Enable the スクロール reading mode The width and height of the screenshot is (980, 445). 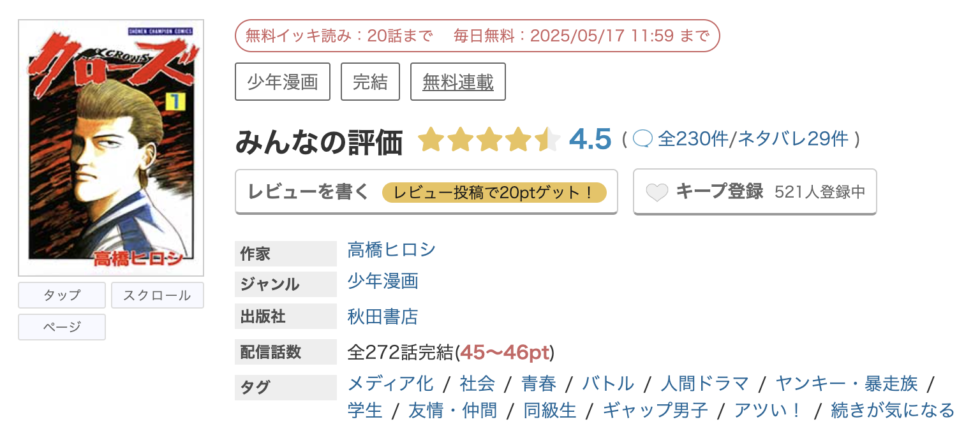coord(157,295)
